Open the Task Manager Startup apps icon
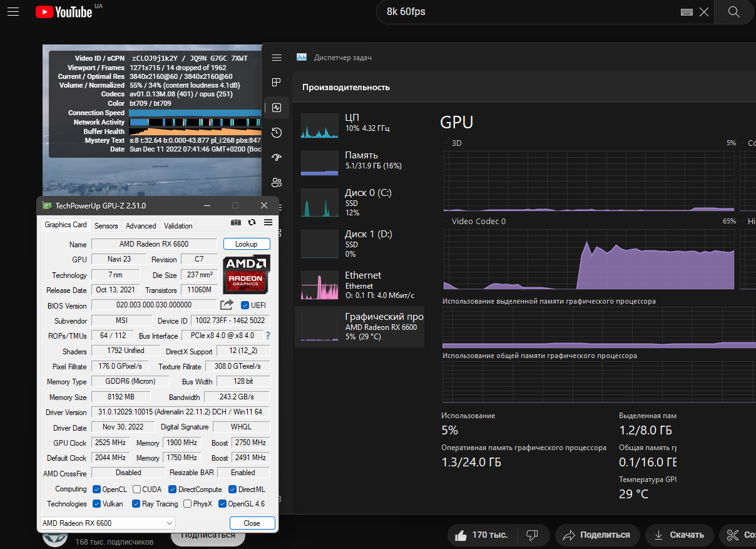The image size is (756, 549). click(x=277, y=158)
